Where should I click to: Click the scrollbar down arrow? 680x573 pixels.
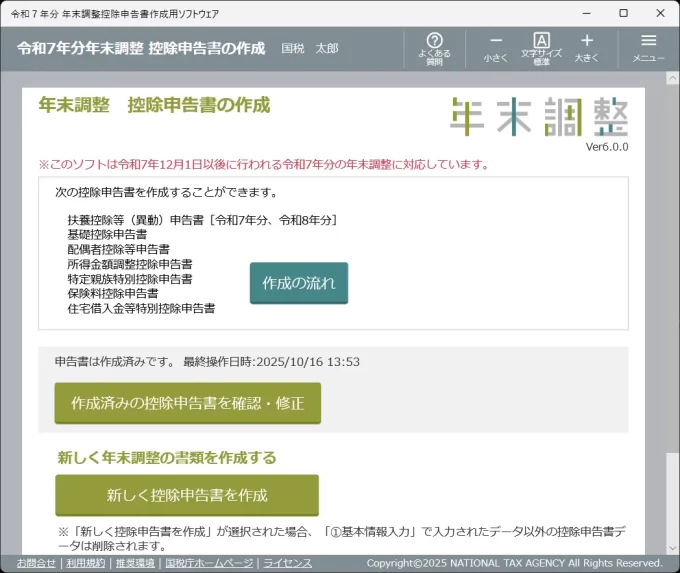(x=672, y=547)
